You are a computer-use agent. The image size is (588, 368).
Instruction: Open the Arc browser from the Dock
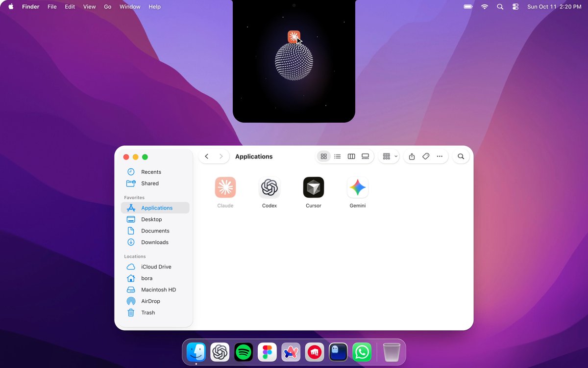click(291, 352)
